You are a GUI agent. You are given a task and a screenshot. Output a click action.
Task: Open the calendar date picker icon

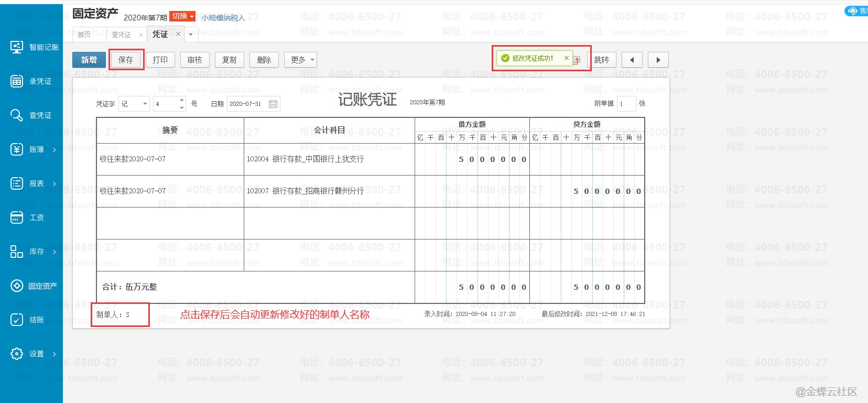[273, 104]
